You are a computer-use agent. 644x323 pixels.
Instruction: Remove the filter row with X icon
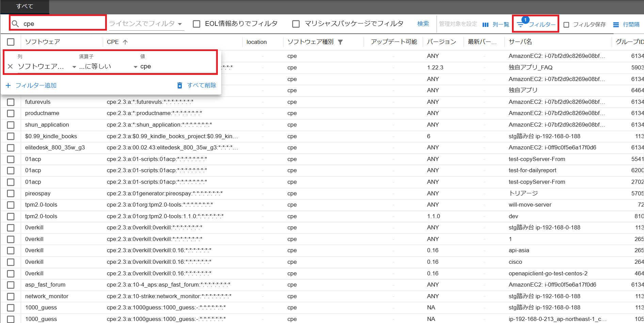10,66
